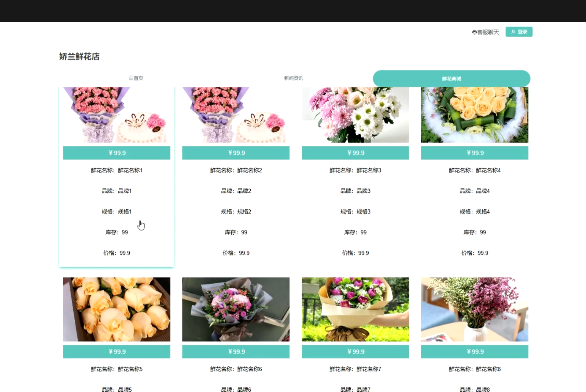Click the 品牌2 brand text
586x392 pixels.
tap(236, 191)
